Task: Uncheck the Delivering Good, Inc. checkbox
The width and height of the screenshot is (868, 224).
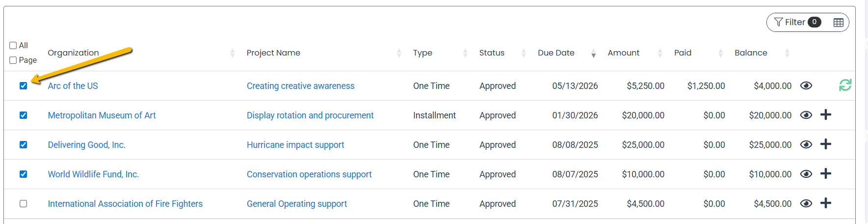Action: 23,145
